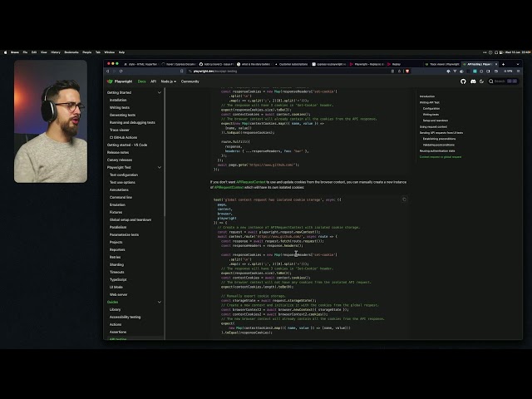Collapse the Getting Started section
The height and width of the screenshot is (399, 532).
tap(160, 92)
